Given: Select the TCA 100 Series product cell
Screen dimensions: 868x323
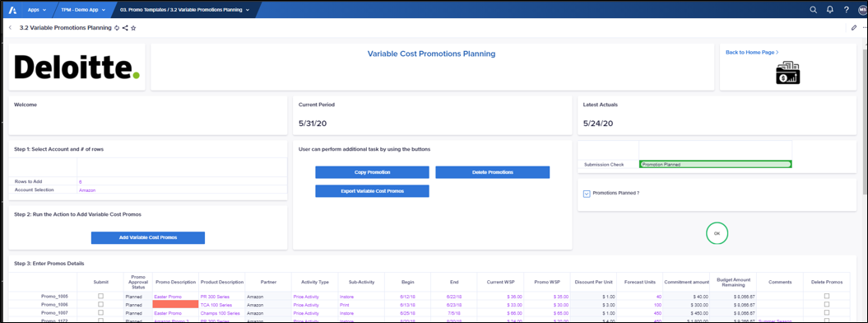Looking at the screenshot, I should point(221,305).
